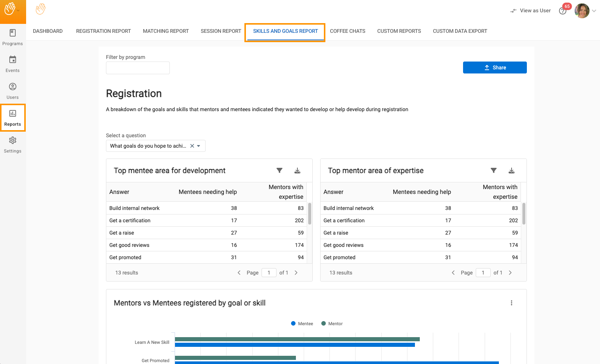The image size is (600, 364).
Task: Click View as User link
Action: click(x=531, y=11)
